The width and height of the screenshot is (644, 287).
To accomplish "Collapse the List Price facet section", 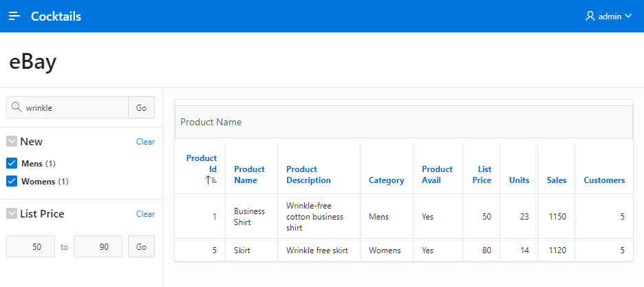I will (12, 214).
